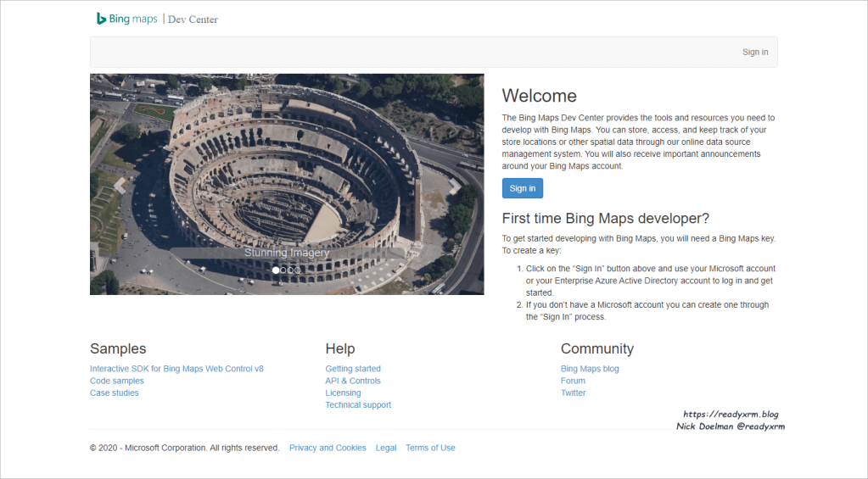Open the Code samples link

(117, 381)
